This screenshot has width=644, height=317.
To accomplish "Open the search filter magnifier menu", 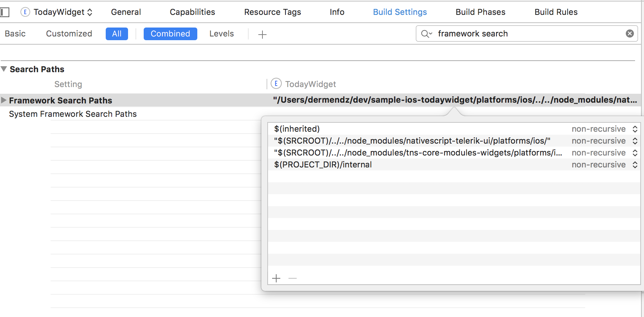I will (x=426, y=34).
